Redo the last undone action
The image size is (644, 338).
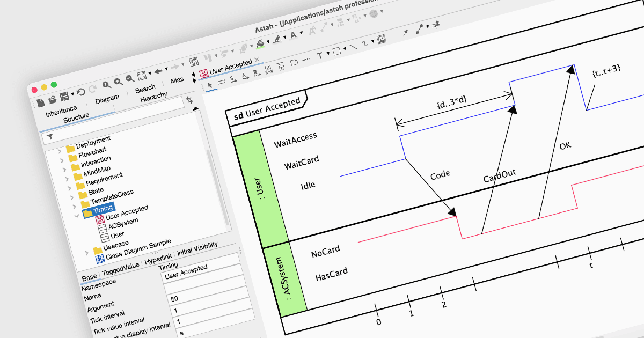click(x=92, y=89)
